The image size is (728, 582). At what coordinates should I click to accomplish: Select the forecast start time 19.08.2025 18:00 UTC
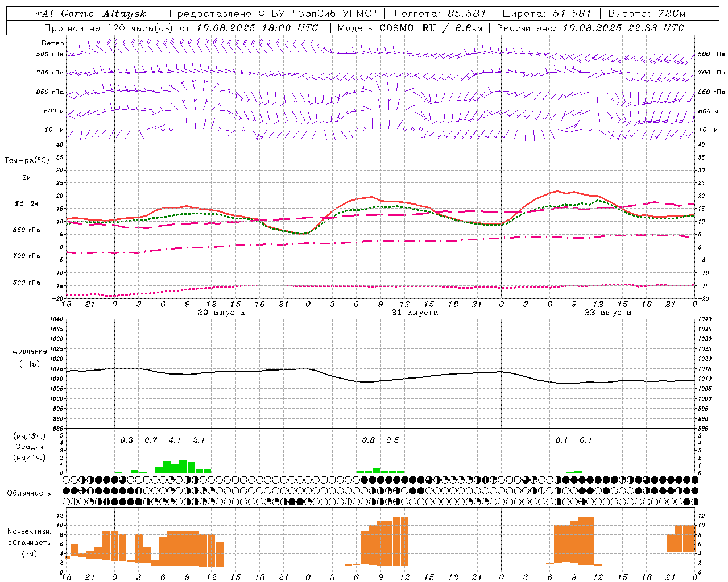click(257, 28)
